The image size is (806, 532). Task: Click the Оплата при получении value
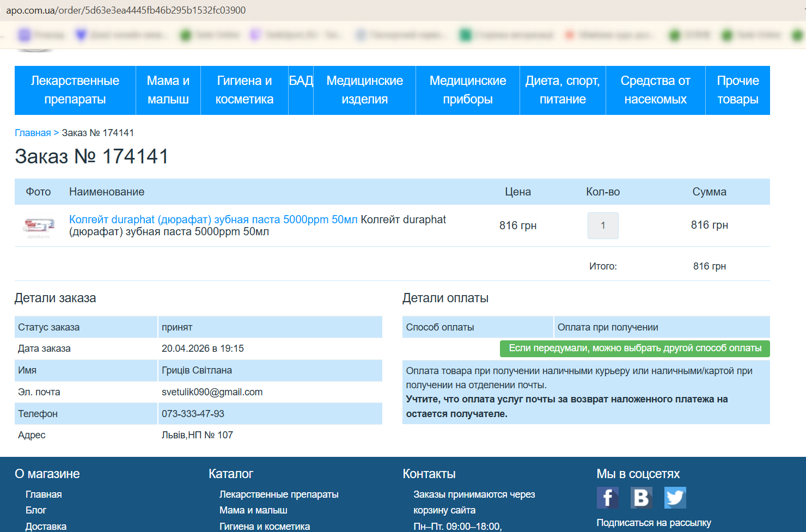point(608,327)
